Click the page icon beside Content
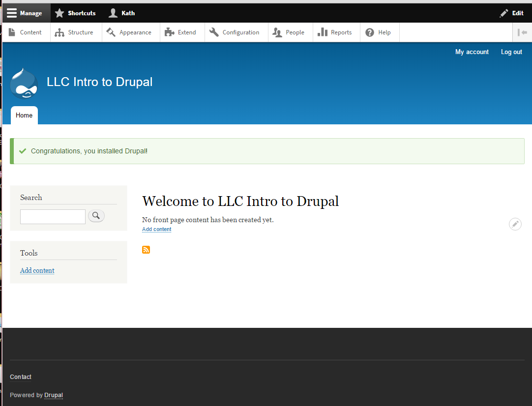Screen dimensions: 532x406 (12, 32)
